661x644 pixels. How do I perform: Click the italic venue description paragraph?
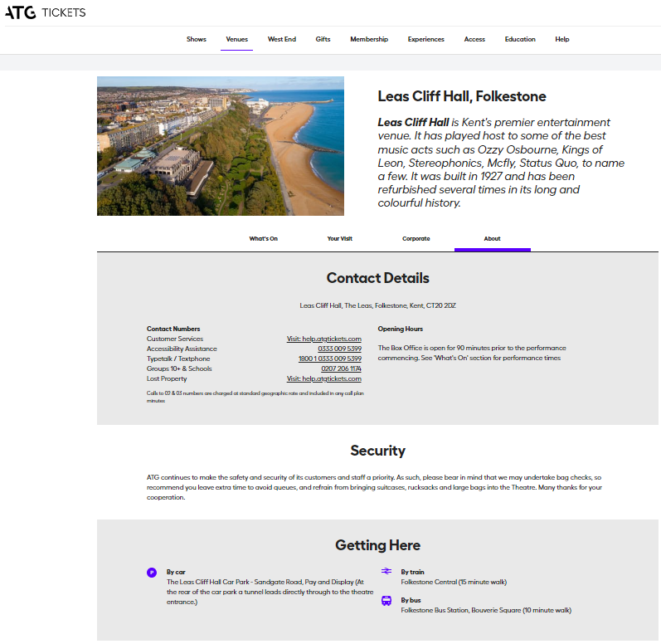501,163
